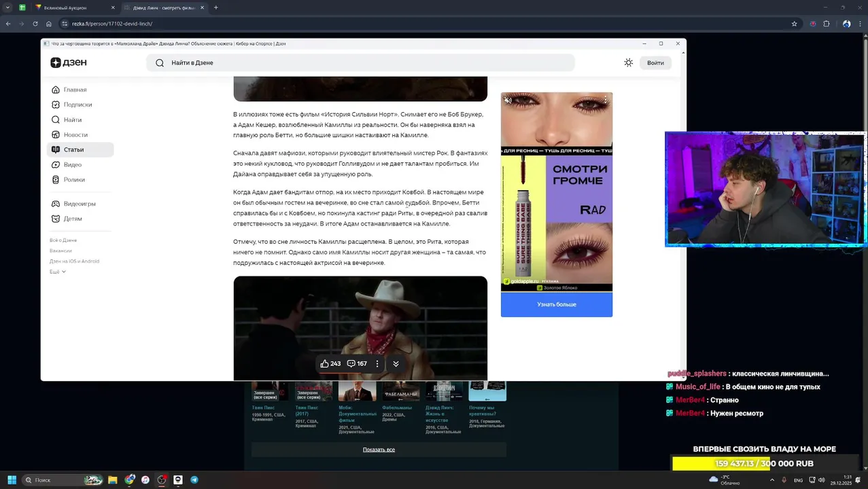Click the taskbar Поиск search box
Image resolution: width=868 pixels, height=489 pixels.
62,479
